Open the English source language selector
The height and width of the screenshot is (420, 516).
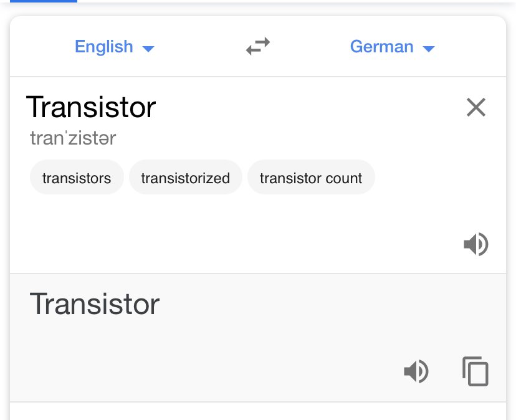(104, 47)
